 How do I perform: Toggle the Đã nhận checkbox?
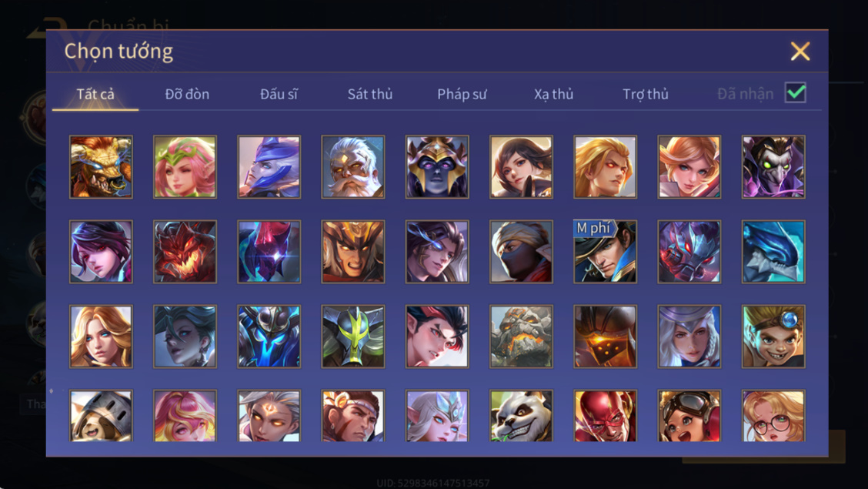796,92
